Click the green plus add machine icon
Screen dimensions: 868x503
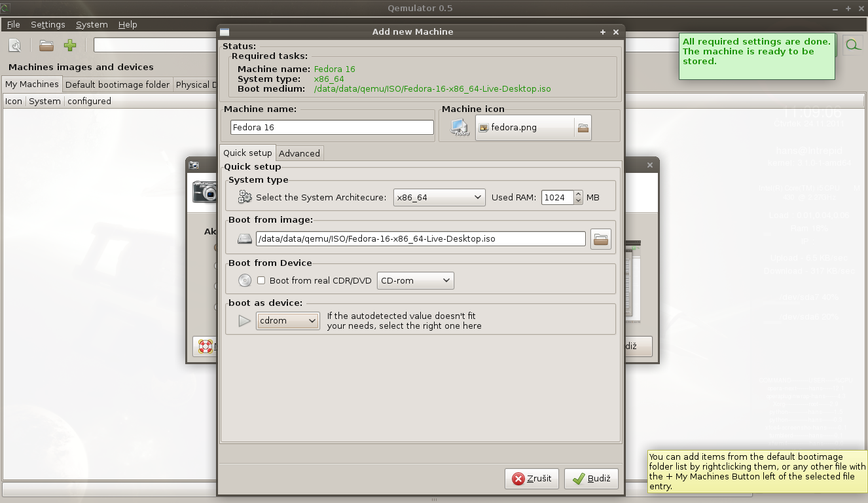tap(70, 45)
